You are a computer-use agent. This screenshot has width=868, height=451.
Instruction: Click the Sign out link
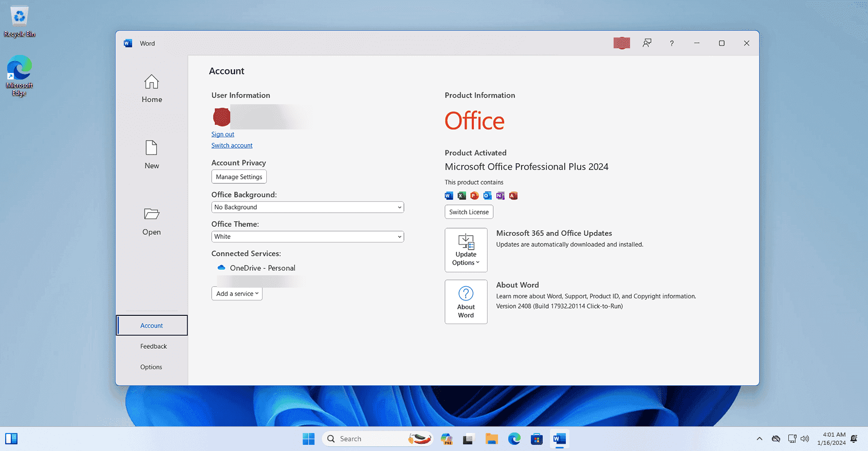(223, 134)
